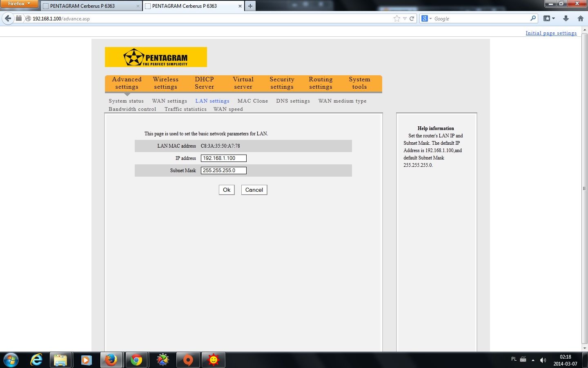
Task: Open Virtual server tab
Action: pyautogui.click(x=243, y=83)
